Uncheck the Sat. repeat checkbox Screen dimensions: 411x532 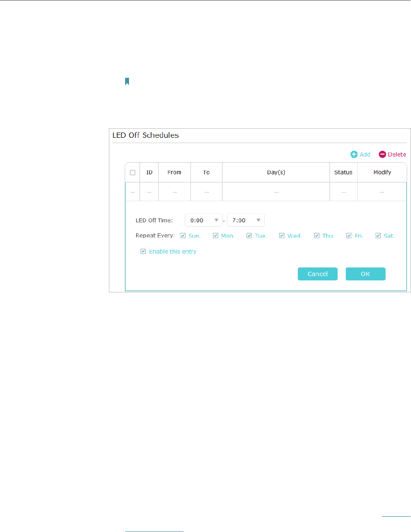click(378, 235)
